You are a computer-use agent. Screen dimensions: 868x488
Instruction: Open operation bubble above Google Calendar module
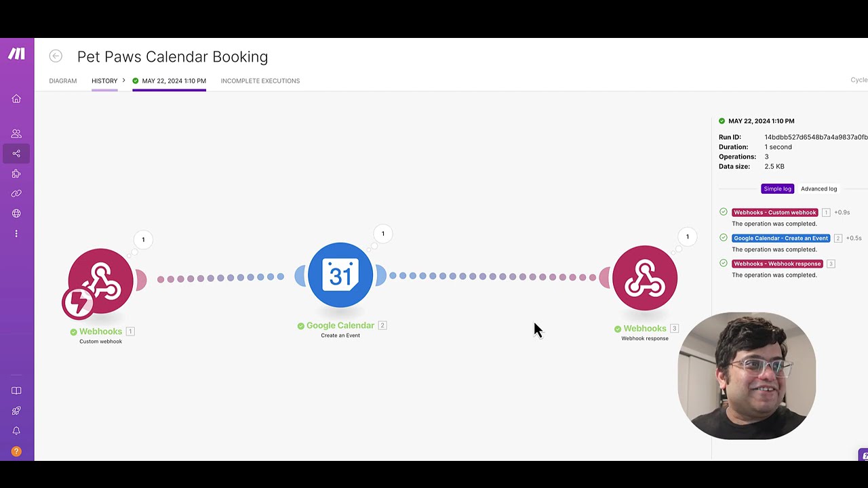click(382, 234)
